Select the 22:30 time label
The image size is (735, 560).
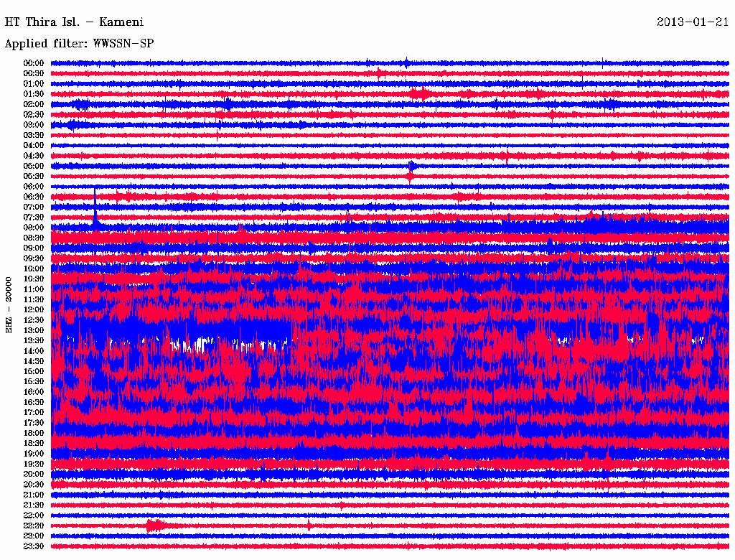point(33,526)
